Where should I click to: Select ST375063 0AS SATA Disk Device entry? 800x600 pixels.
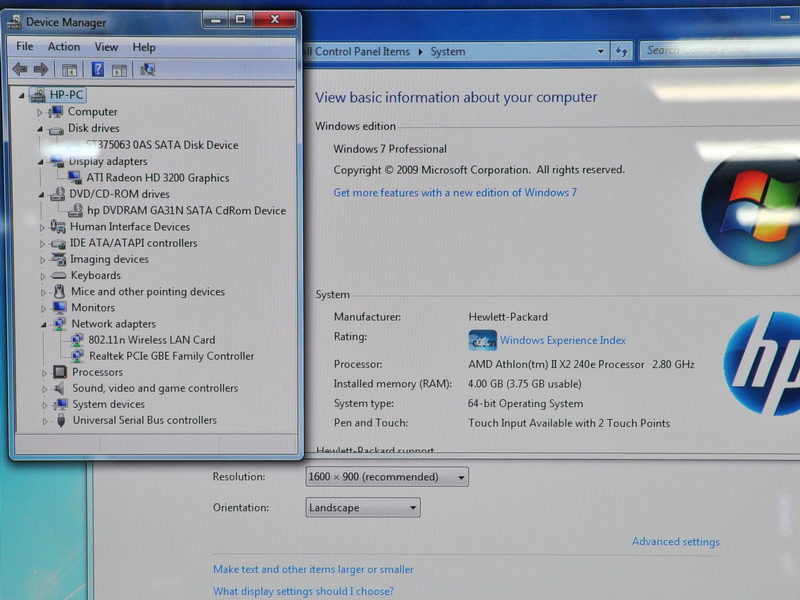[162, 145]
